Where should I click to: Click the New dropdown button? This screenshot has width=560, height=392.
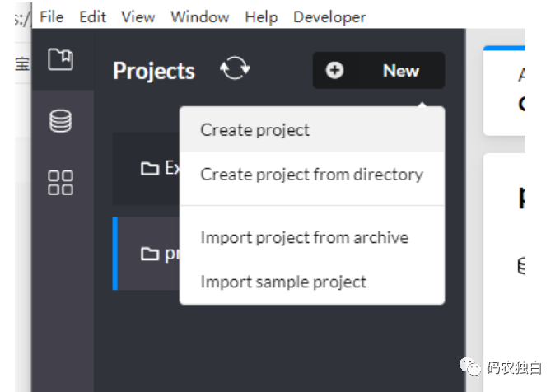pyautogui.click(x=379, y=71)
